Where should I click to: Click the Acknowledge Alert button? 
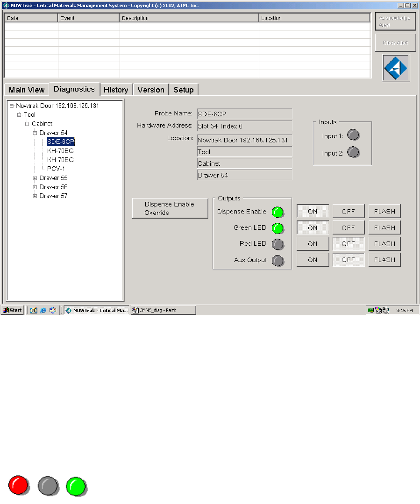(395, 21)
